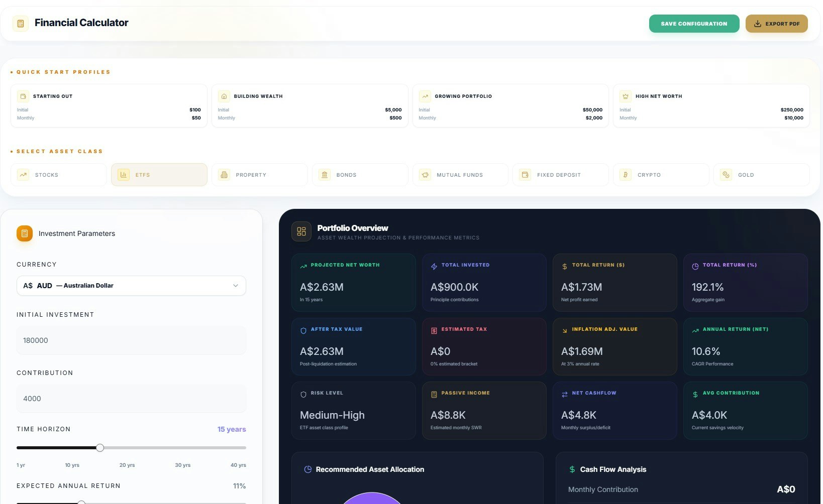823x504 pixels.
Task: Apply the Building Wealth quick profile
Action: pos(310,106)
